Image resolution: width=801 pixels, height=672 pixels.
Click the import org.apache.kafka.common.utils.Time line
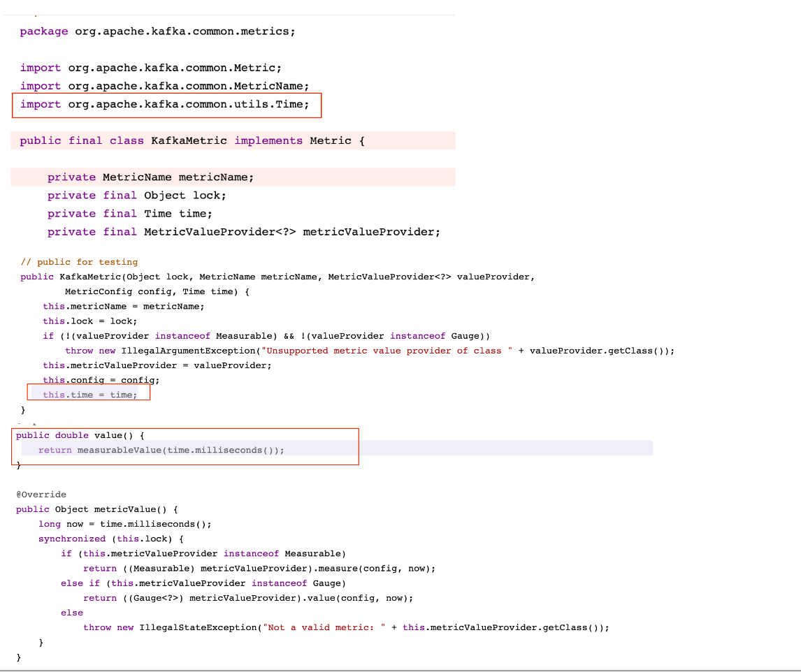click(164, 104)
